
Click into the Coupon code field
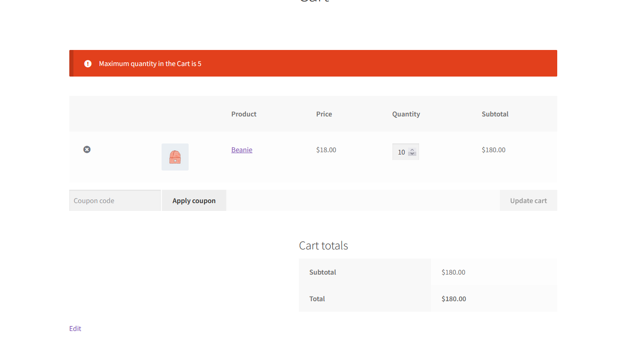(x=115, y=201)
